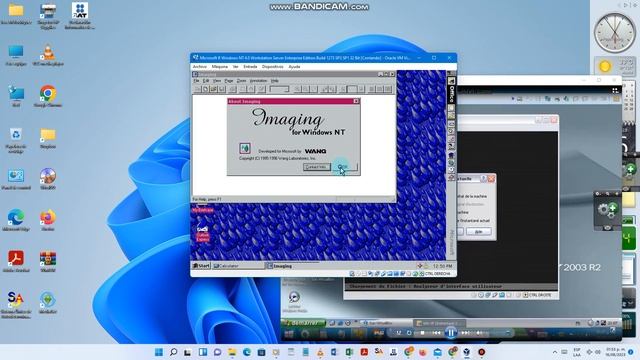Open the zoom percentage combo box in Imaging toolbar
Viewport: 640px width, 360px height.
pos(279,89)
